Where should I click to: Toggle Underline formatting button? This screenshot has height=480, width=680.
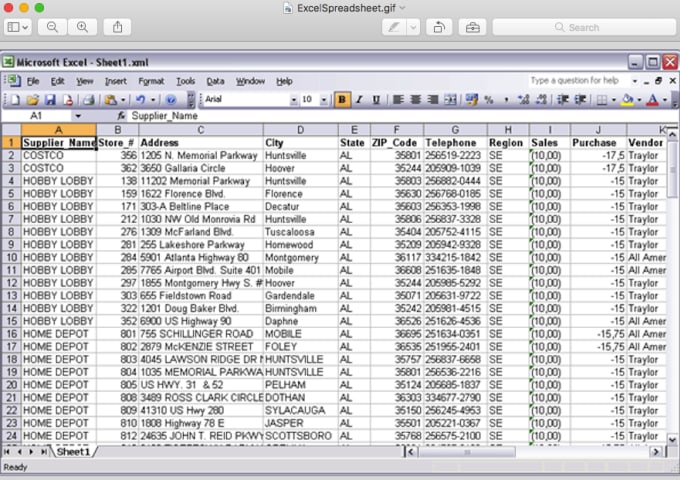click(x=376, y=100)
